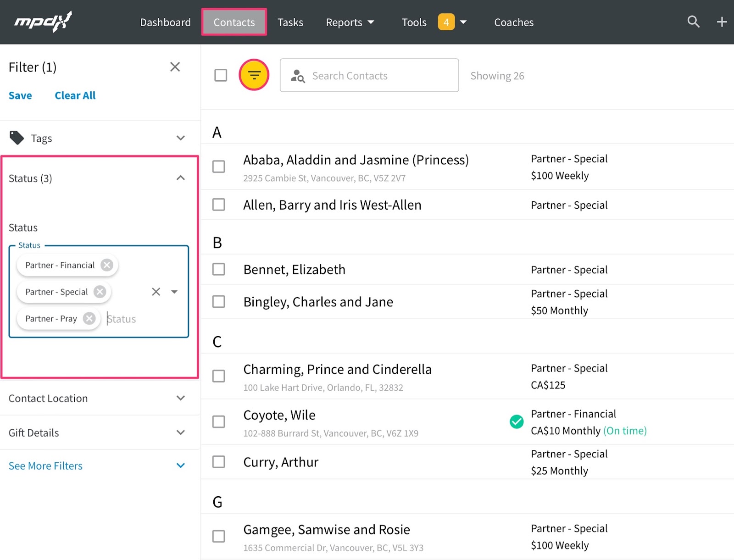This screenshot has height=560, width=734.
Task: Open the Status autocomplete dropdown arrow
Action: pos(174,292)
